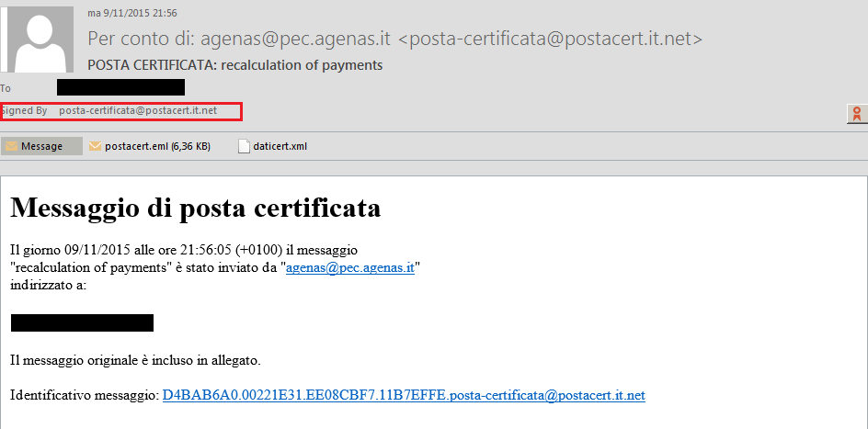The width and height of the screenshot is (868, 429).
Task: Click the Signed By posta-certificata@postacert.it.net address
Action: 139,110
